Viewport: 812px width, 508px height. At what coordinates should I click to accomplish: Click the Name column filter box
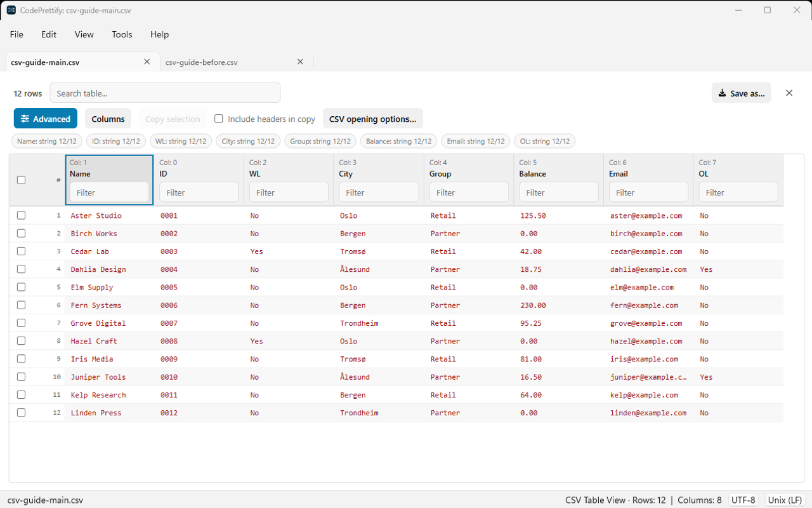pyautogui.click(x=109, y=192)
